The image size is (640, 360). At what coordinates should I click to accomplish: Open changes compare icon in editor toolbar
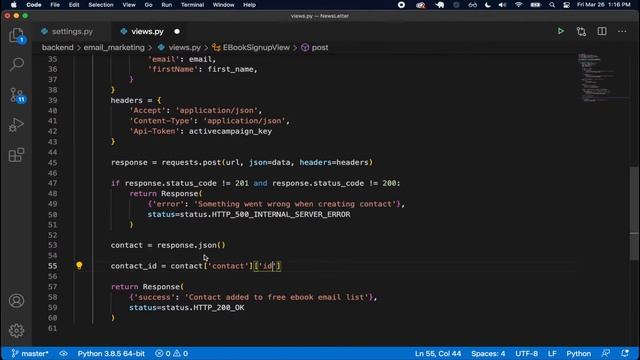pos(581,31)
